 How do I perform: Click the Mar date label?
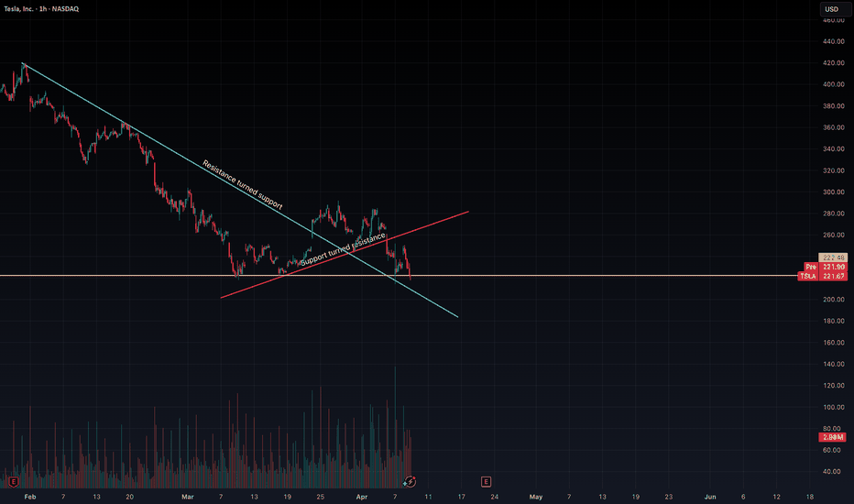(187, 497)
